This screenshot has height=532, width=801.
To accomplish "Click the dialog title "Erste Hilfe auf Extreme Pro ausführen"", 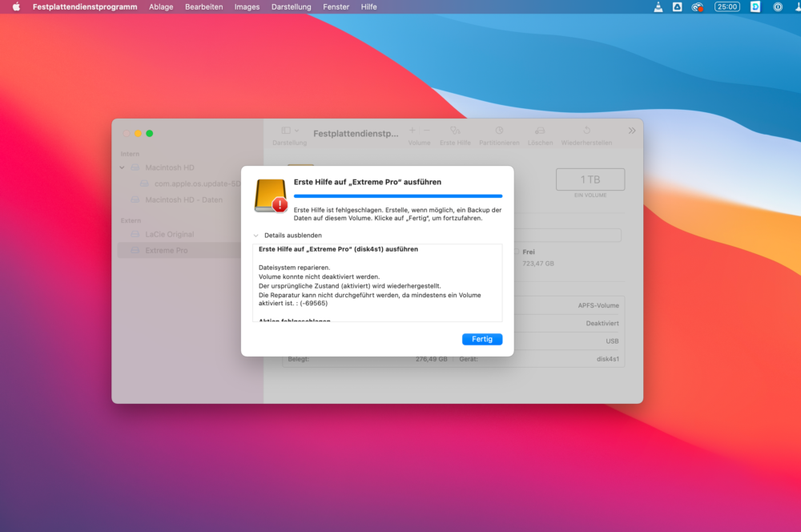I will [x=368, y=182].
